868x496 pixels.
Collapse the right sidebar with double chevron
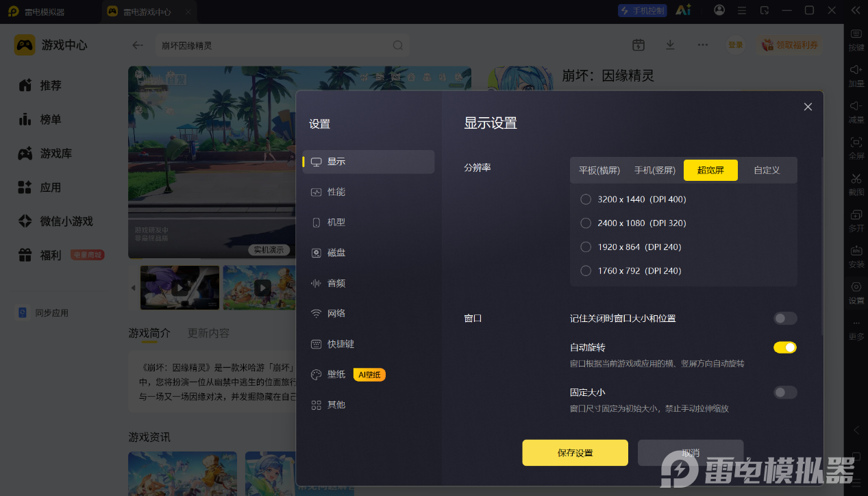(x=855, y=10)
